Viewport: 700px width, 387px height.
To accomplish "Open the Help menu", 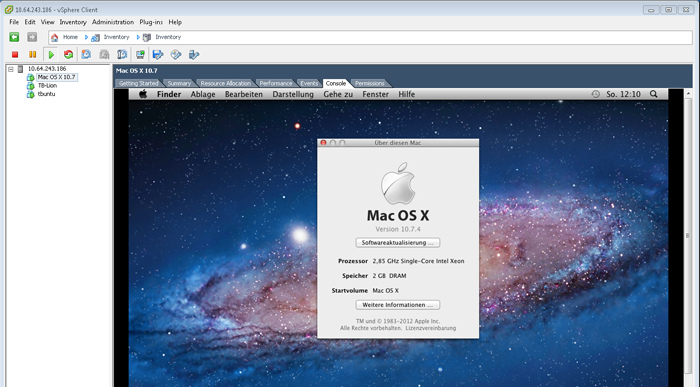I will 175,22.
